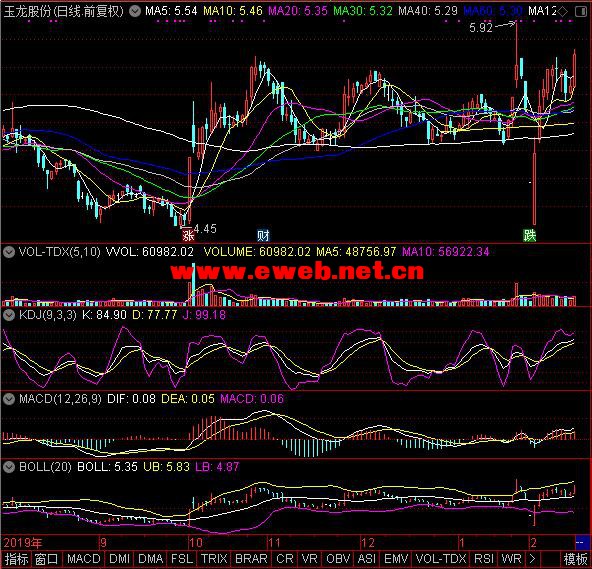This screenshot has width=592, height=569.
Task: Toggle the side panel icon at top right
Action: 581,11
